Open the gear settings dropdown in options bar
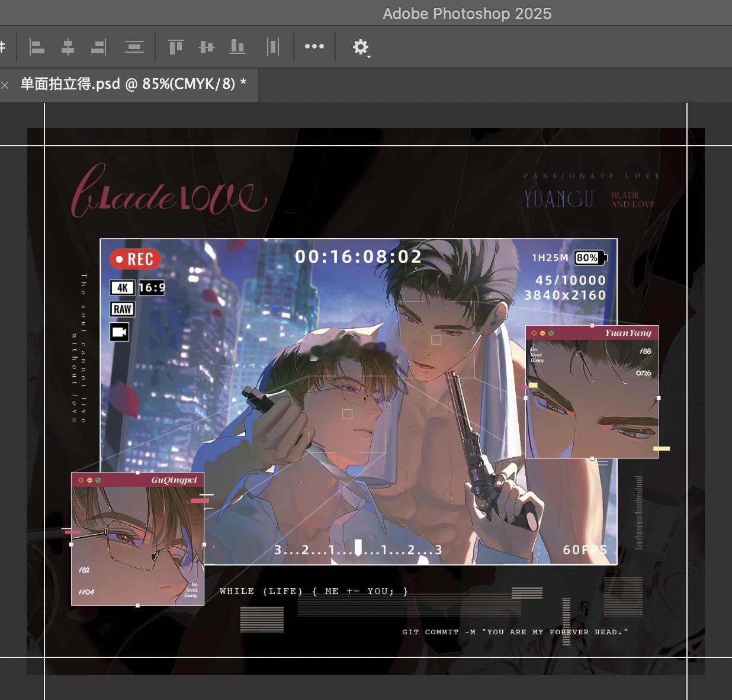Viewport: 732px width, 700px height. 361,47
